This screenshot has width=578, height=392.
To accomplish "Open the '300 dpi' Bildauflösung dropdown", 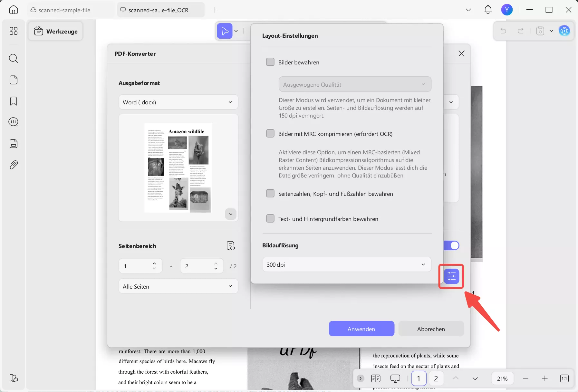I will coord(346,264).
